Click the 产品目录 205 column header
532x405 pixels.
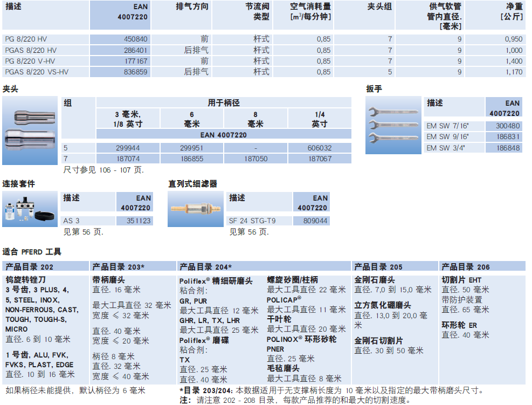[x=378, y=267]
